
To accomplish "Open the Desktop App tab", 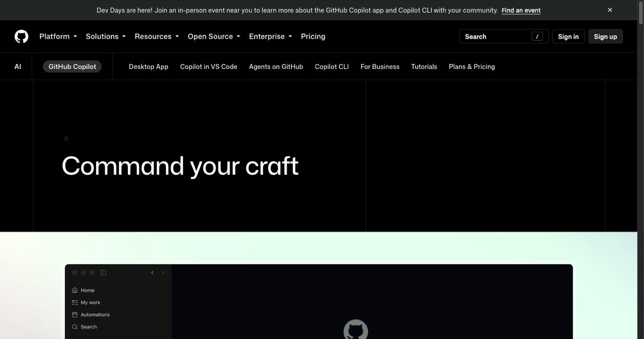I will pyautogui.click(x=148, y=66).
